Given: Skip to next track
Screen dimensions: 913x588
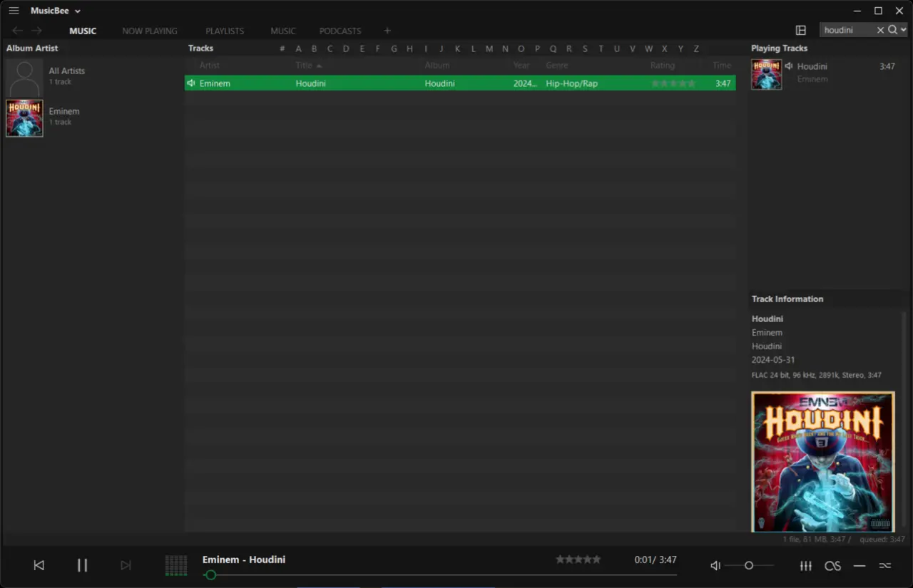Looking at the screenshot, I should coord(126,565).
